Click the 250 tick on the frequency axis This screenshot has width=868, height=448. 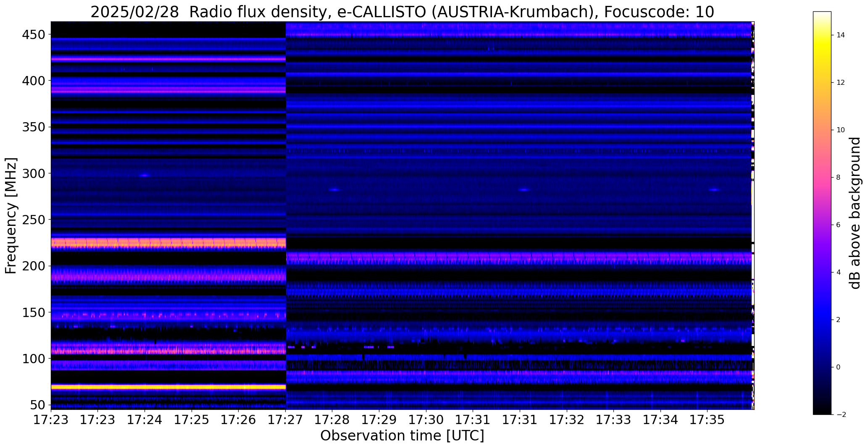tap(33, 219)
